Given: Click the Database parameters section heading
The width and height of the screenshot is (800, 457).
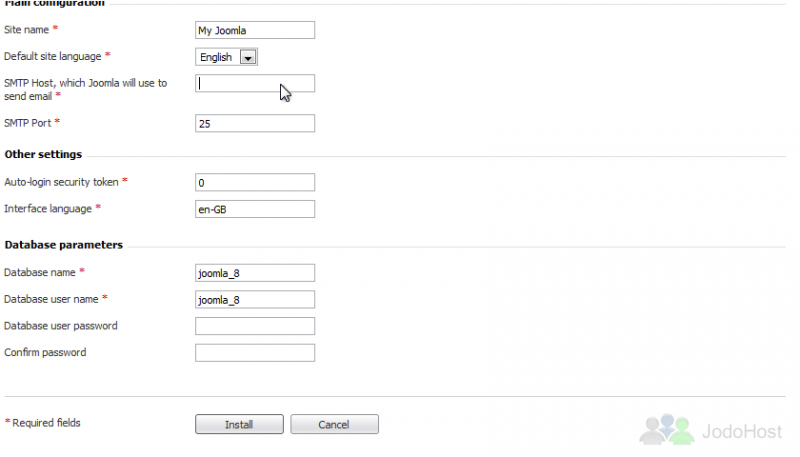Looking at the screenshot, I should coord(64,245).
